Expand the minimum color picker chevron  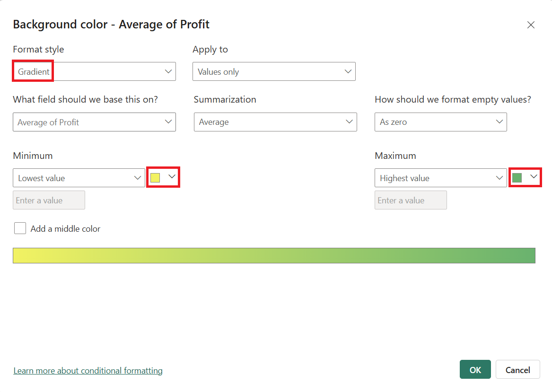click(x=172, y=177)
